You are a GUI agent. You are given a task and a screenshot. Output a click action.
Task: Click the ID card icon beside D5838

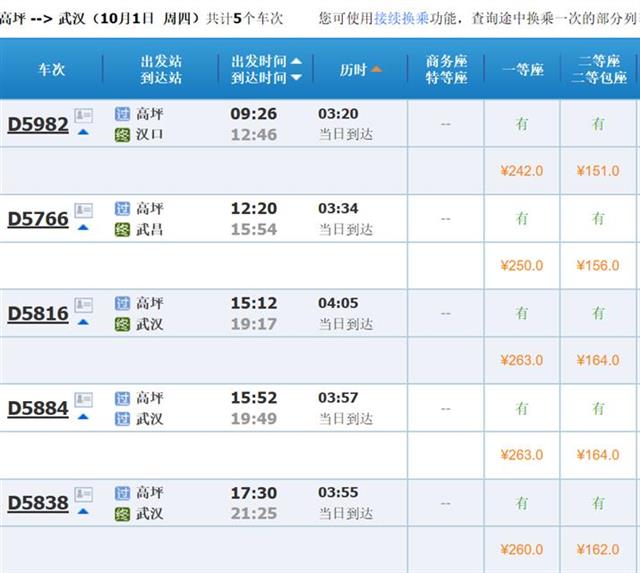pos(84,494)
